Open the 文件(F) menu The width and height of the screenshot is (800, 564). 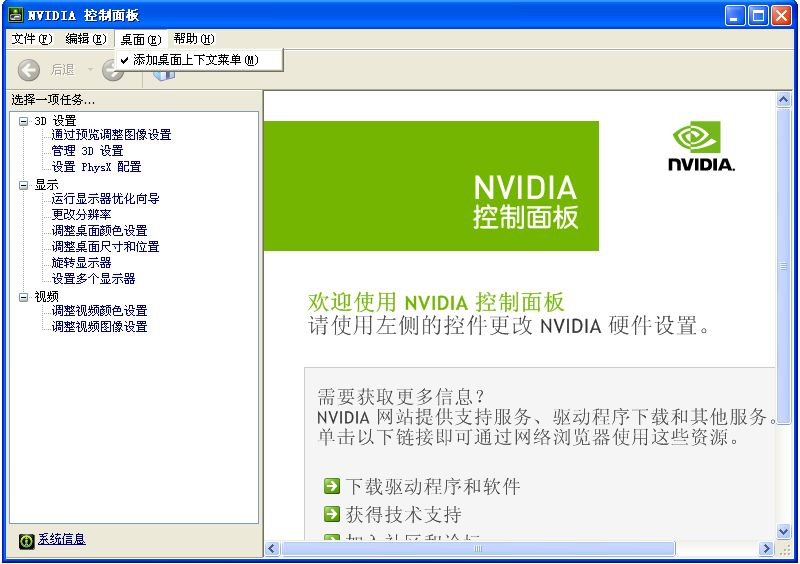[x=32, y=39]
